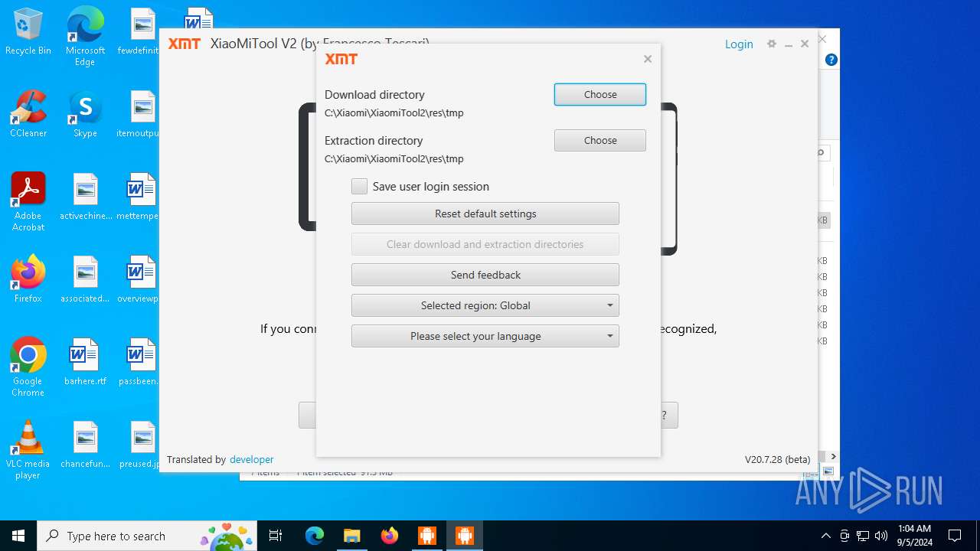Click Send feedback button

tap(485, 275)
